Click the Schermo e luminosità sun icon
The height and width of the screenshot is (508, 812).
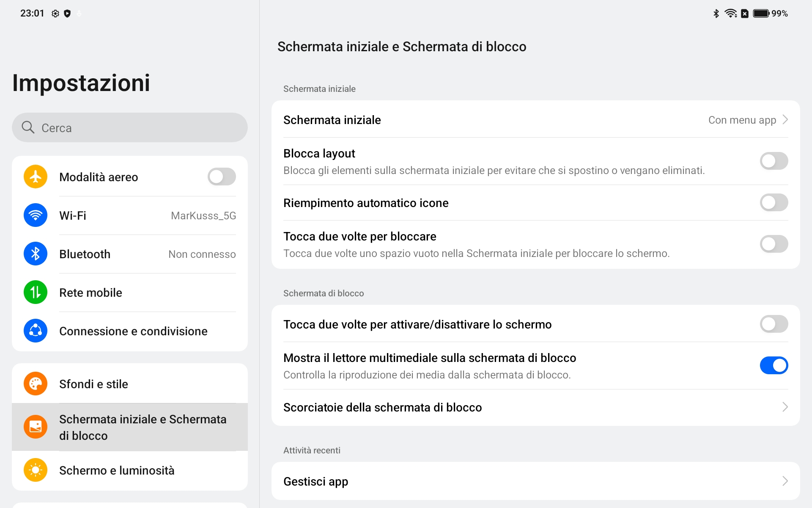(36, 470)
